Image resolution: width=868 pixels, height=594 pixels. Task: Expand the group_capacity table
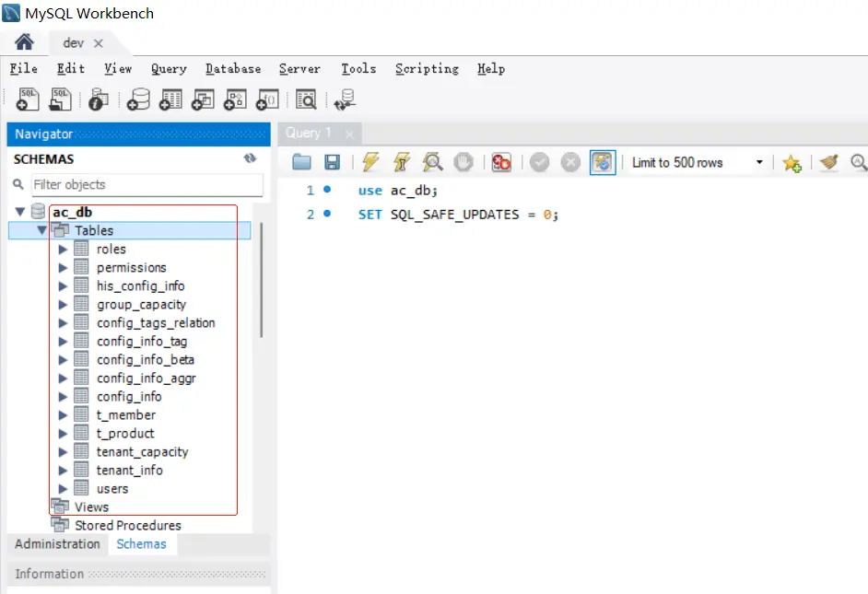[x=63, y=304]
